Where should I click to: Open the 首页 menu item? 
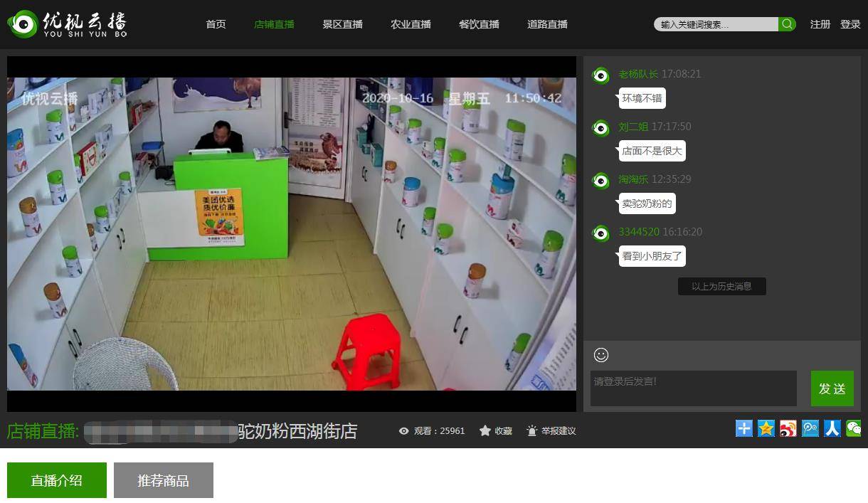216,24
